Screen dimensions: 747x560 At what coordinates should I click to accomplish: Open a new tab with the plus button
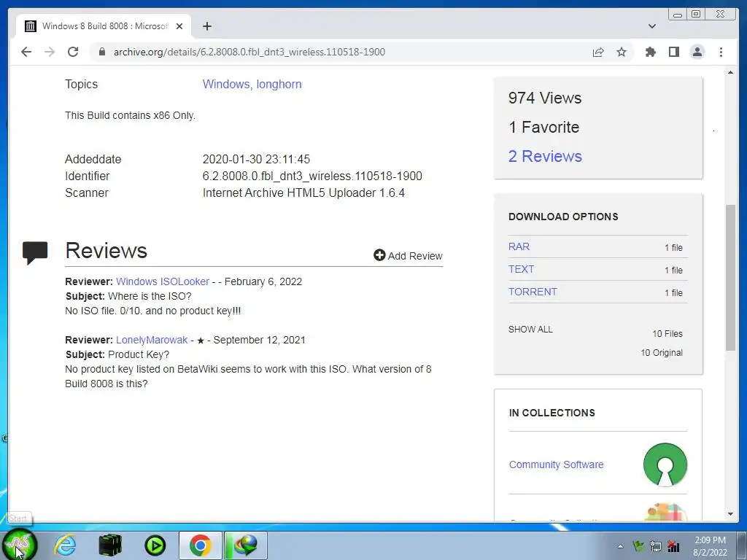[x=206, y=26]
